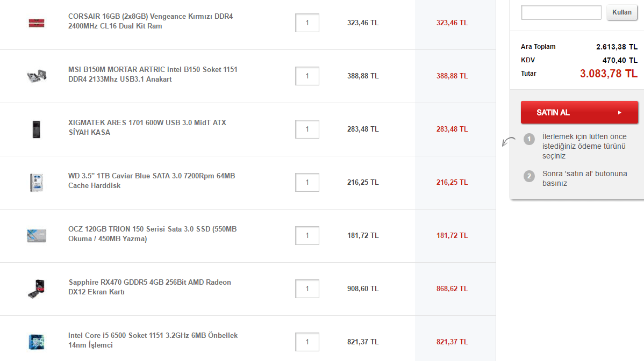Click the WD Caviar Blue harddisk image

point(37,182)
